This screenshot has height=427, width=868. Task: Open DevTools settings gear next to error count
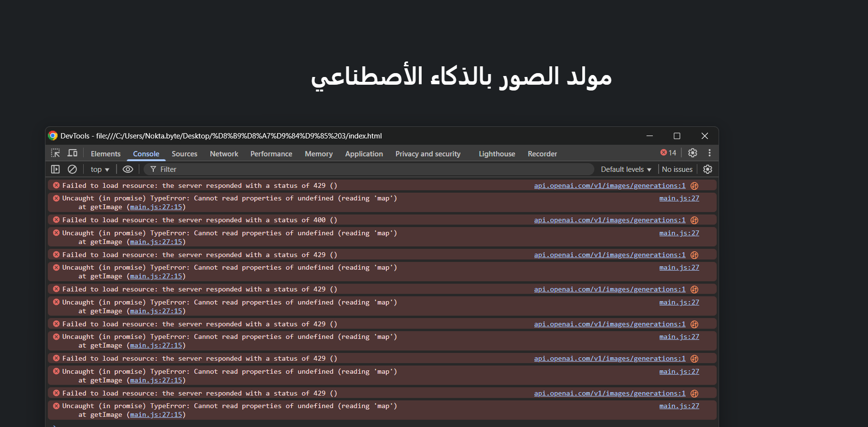coord(692,153)
